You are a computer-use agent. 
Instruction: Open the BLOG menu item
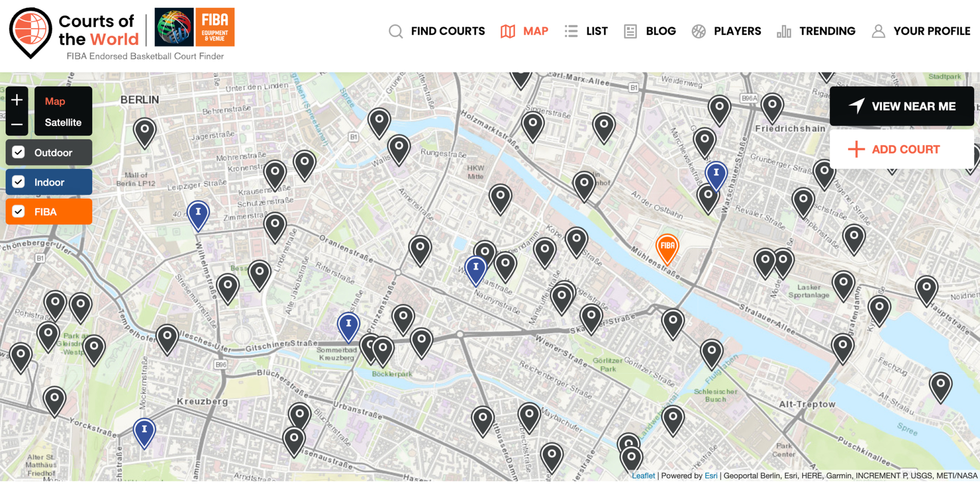pos(661,31)
